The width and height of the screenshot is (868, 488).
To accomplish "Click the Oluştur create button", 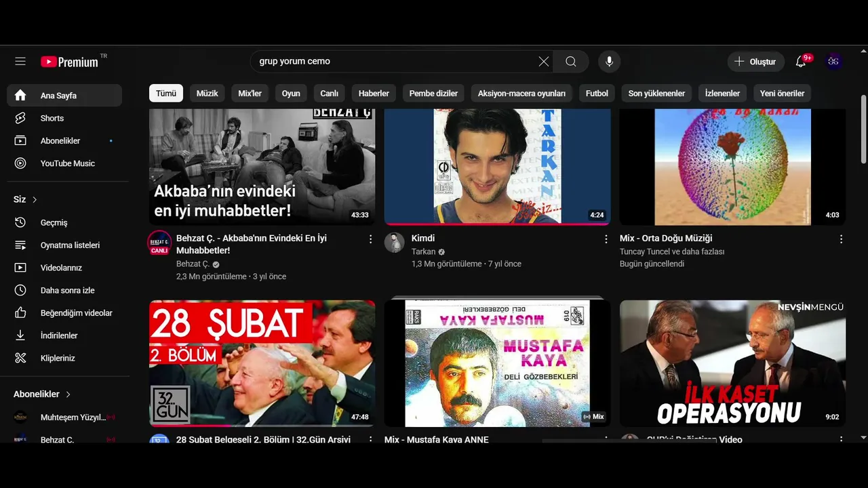I will 756,62.
